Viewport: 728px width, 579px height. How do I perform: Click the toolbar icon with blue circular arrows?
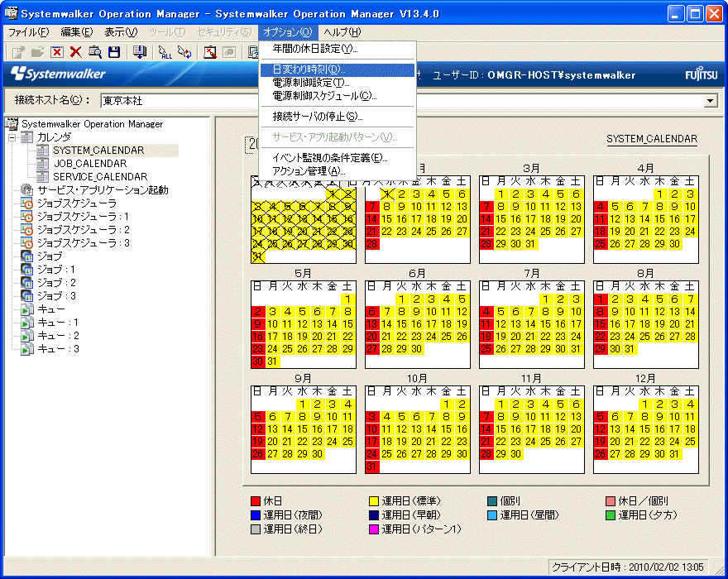point(184,52)
